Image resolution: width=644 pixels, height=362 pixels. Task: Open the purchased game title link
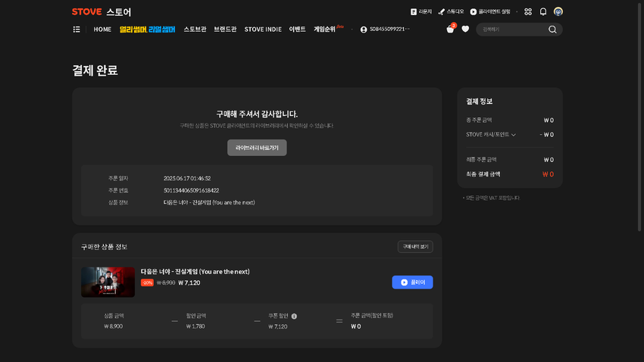coord(195,272)
